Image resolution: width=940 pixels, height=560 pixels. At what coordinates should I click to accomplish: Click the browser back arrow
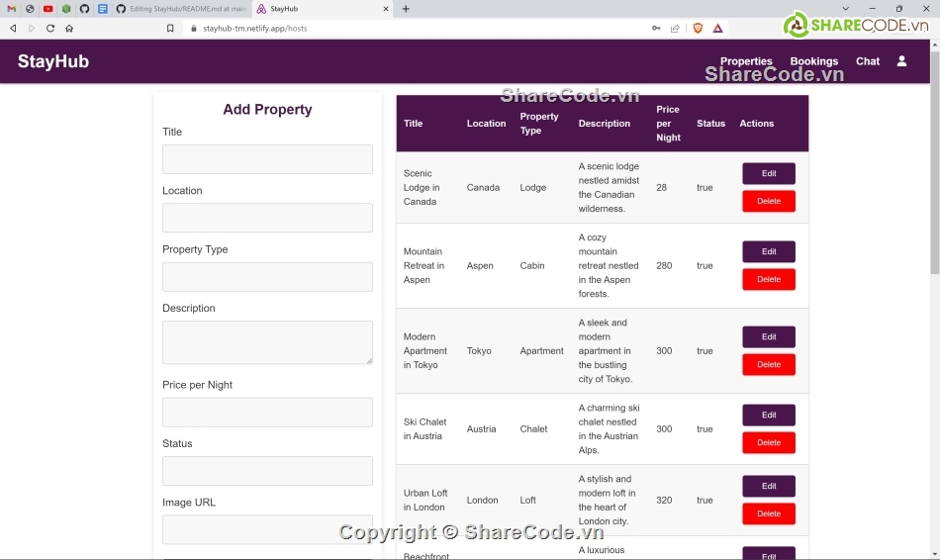click(13, 29)
